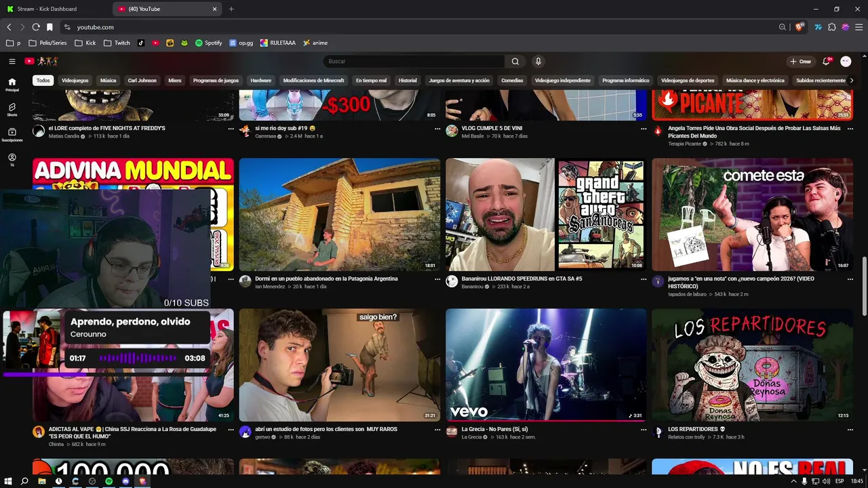This screenshot has width=868, height=488.
Task: Select the Hardware filter chip
Action: tap(261, 80)
